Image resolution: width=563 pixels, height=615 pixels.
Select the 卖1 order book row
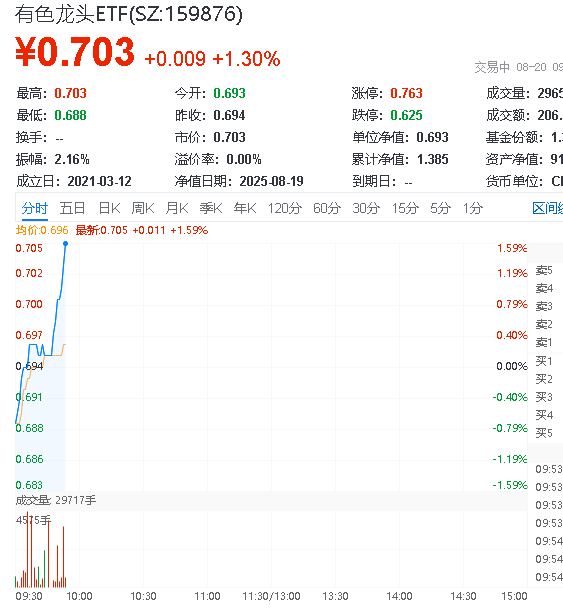[545, 342]
